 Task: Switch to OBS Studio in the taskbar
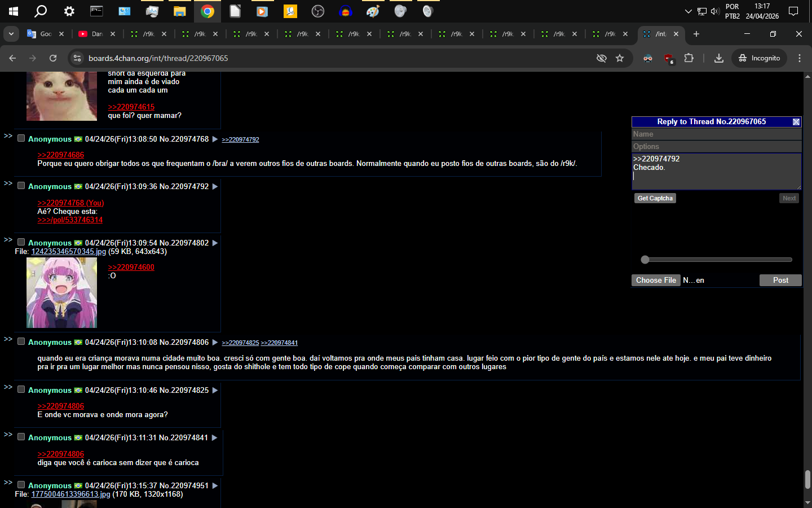[x=318, y=11]
